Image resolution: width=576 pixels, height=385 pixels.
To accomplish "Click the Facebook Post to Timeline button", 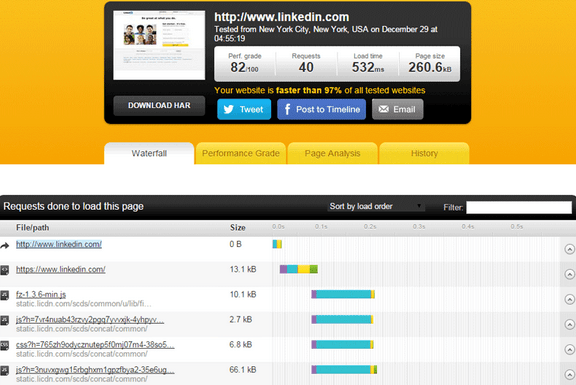I will tap(321, 109).
